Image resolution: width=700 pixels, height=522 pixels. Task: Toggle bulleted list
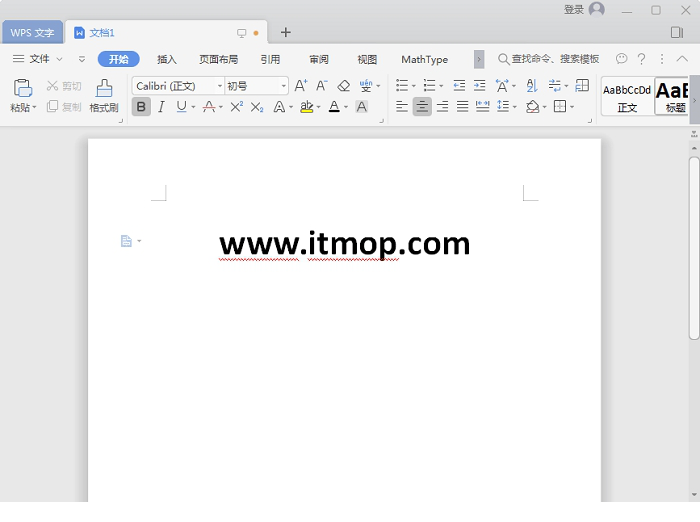coord(402,85)
